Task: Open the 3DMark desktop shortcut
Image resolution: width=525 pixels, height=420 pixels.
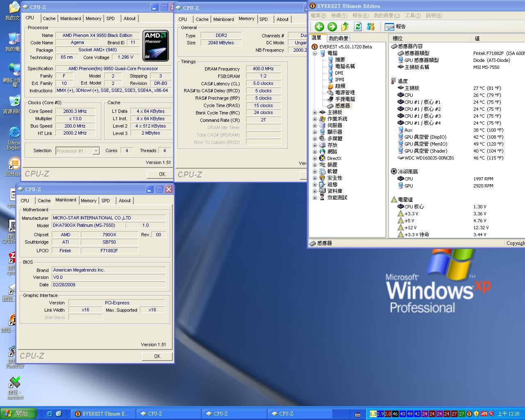Action: (x=14, y=167)
